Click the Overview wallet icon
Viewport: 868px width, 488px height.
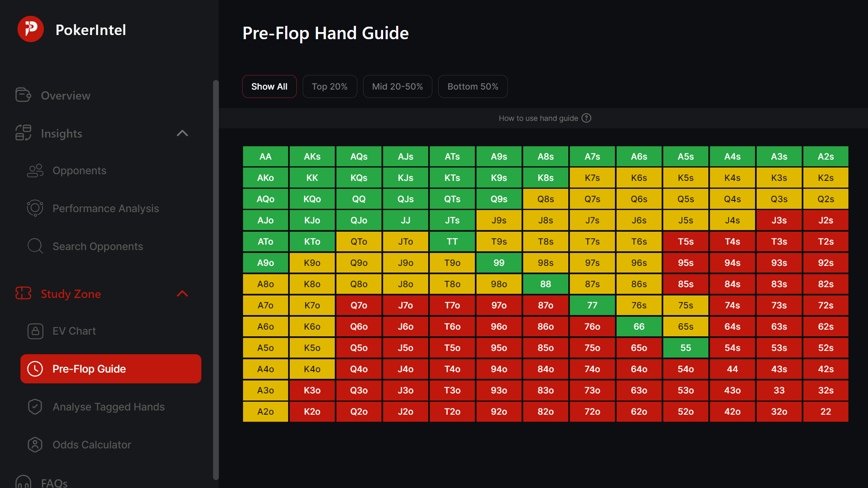pyautogui.click(x=23, y=95)
